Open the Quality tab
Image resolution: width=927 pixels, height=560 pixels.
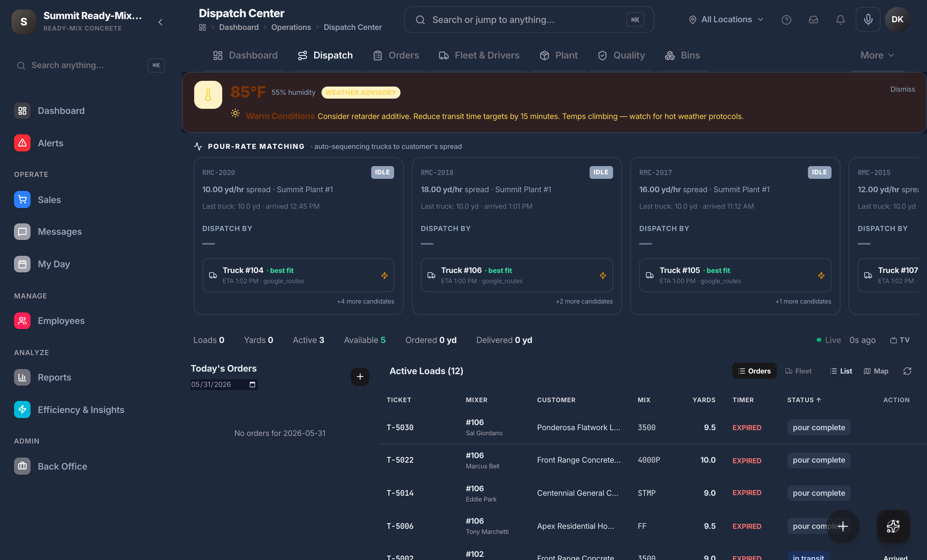pyautogui.click(x=621, y=55)
